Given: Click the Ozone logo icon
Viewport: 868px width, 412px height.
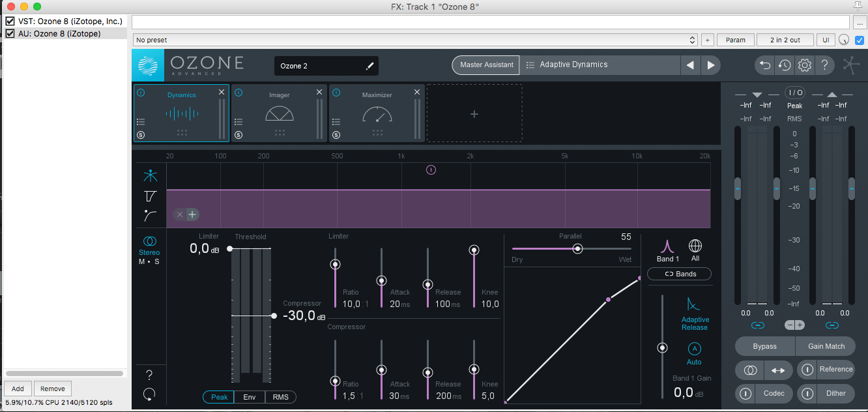Looking at the screenshot, I should (148, 65).
